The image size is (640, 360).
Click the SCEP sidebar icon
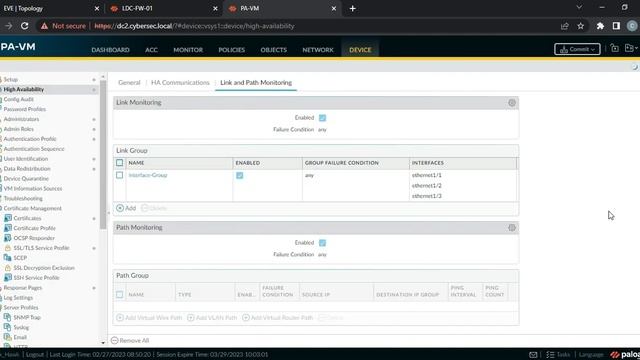pos(8,258)
